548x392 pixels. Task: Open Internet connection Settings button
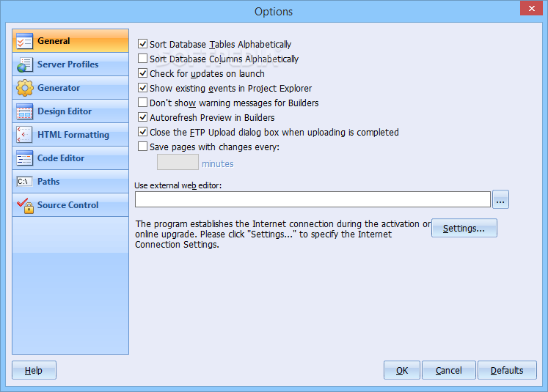coord(464,229)
